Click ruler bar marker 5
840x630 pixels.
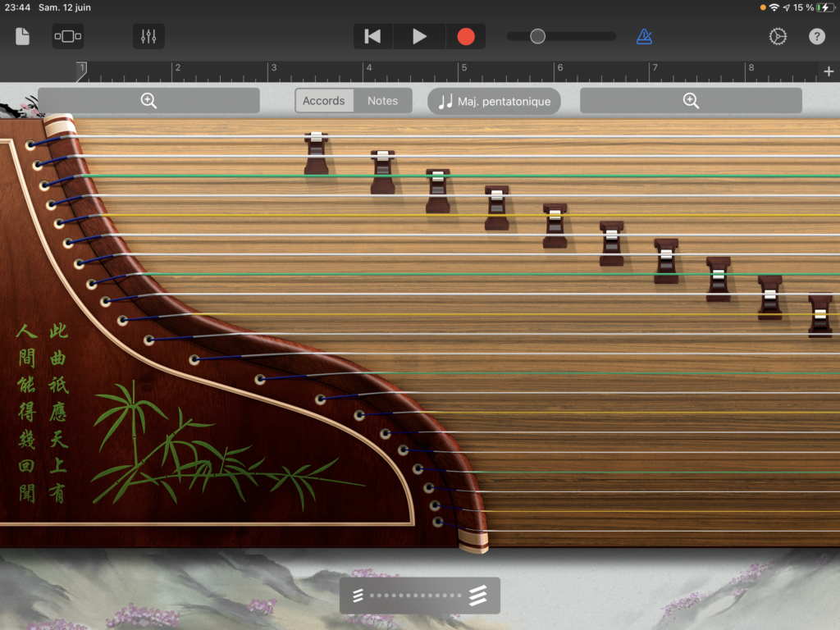tap(464, 69)
